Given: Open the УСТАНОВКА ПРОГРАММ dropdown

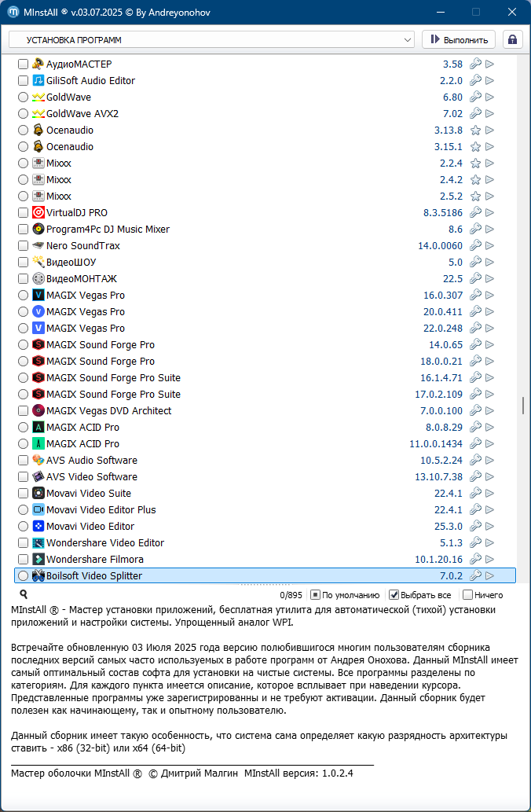Looking at the screenshot, I should [x=211, y=40].
